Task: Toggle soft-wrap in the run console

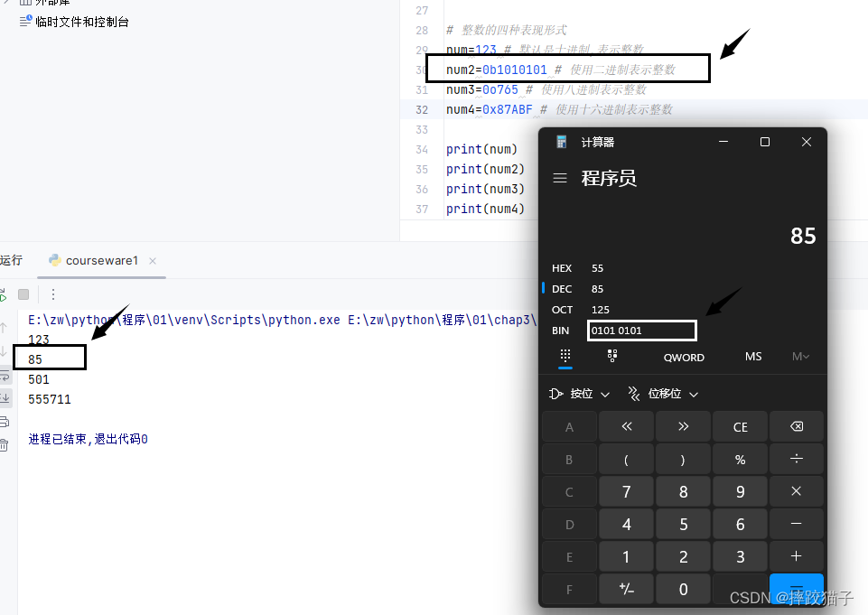Action: pyautogui.click(x=5, y=377)
